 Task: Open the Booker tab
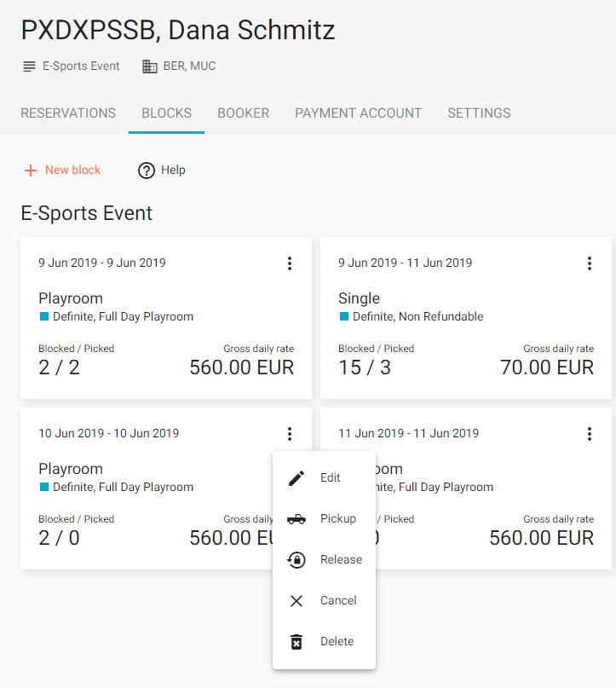point(244,113)
